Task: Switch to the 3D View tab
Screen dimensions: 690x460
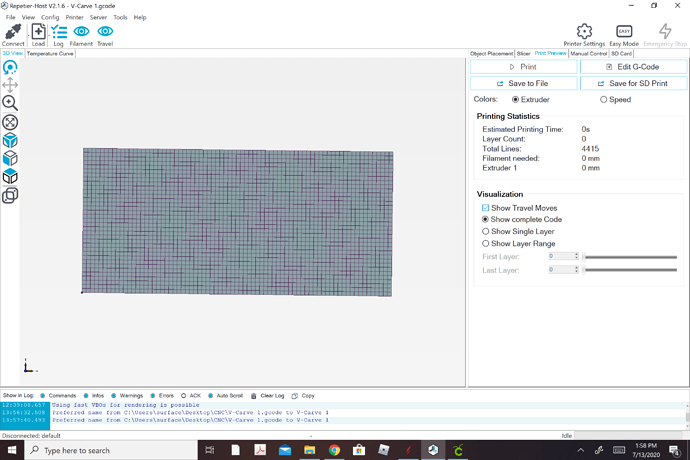Action: (13, 53)
